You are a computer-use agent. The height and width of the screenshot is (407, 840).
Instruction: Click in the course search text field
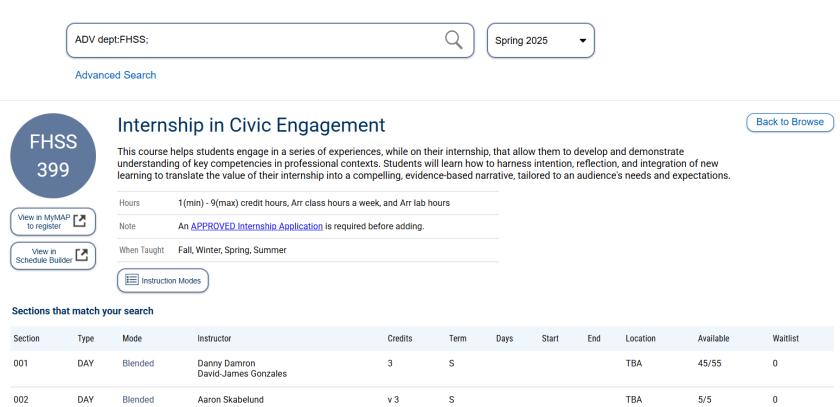255,41
